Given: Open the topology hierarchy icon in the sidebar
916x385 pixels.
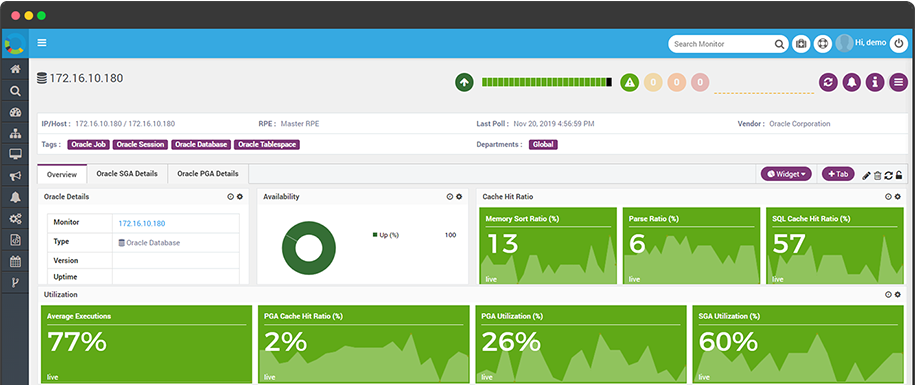Looking at the screenshot, I should coord(16,134).
